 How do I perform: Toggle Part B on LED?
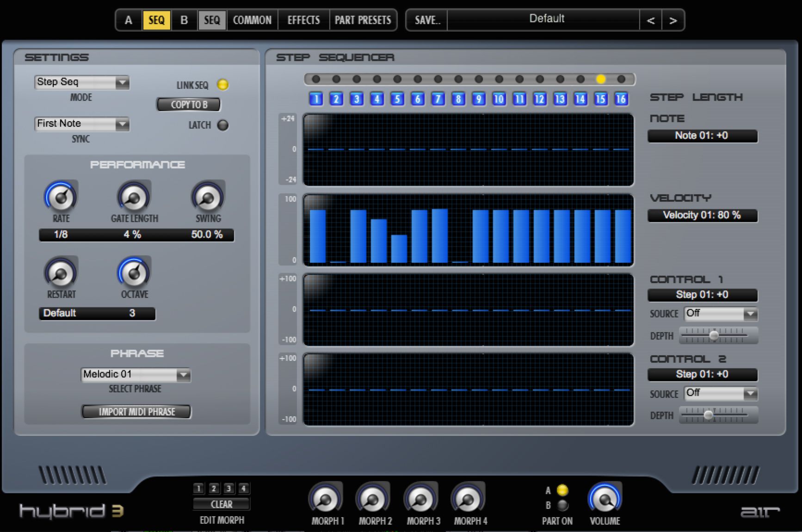pos(562,505)
